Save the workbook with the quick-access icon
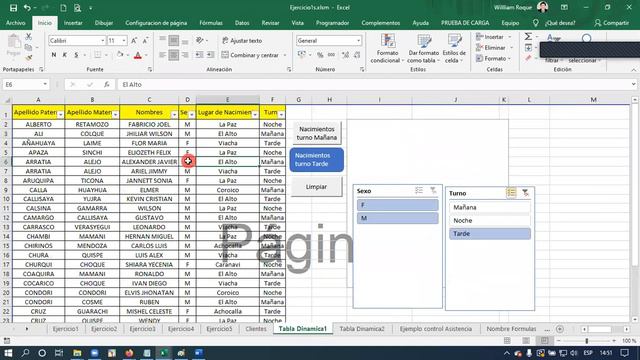Screen dimensions: 640x360 [13, 8]
